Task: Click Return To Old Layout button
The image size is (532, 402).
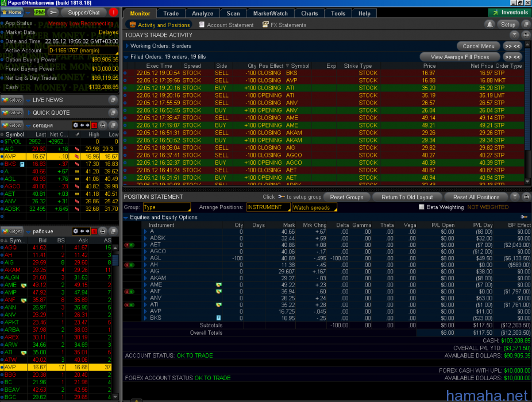Action: tap(407, 197)
